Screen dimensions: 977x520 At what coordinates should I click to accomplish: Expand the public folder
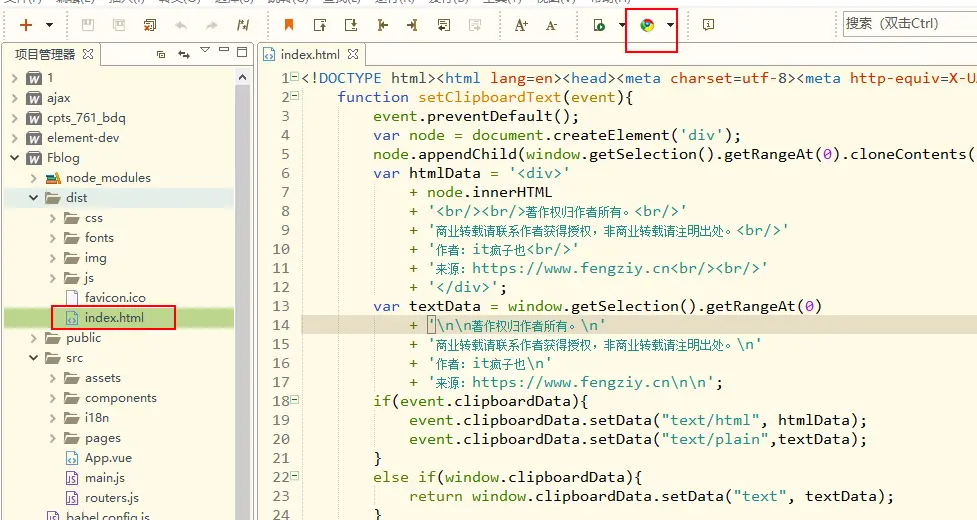(34, 338)
